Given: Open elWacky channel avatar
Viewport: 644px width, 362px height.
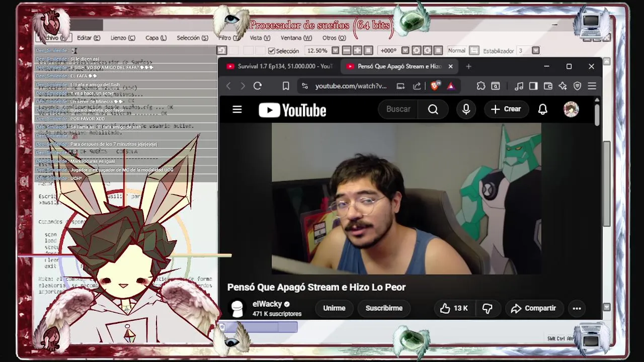Looking at the screenshot, I should (237, 308).
